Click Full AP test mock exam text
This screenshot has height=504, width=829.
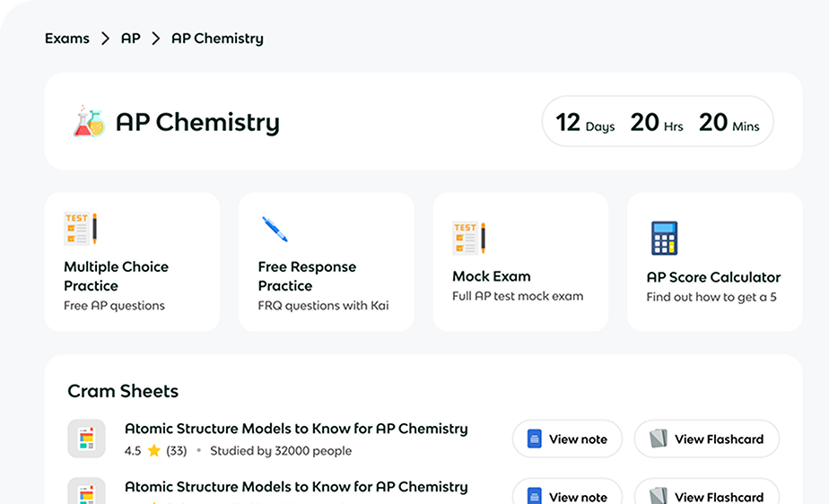pyautogui.click(x=518, y=296)
